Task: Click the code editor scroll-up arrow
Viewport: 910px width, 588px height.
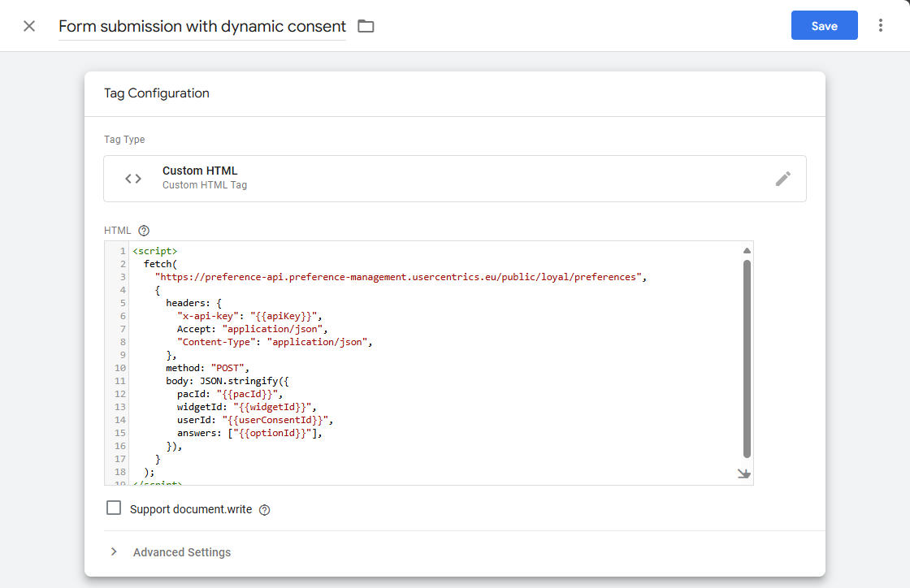Action: (x=747, y=250)
